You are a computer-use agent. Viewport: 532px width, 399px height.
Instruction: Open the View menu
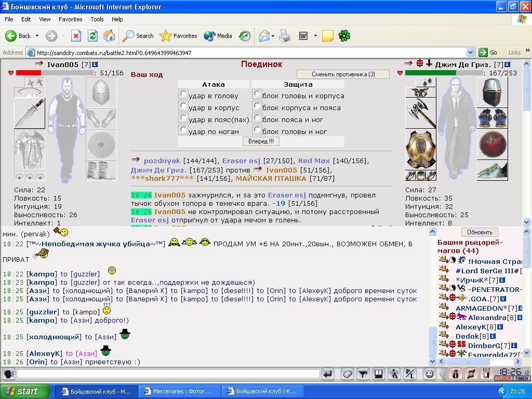pyautogui.click(x=45, y=19)
